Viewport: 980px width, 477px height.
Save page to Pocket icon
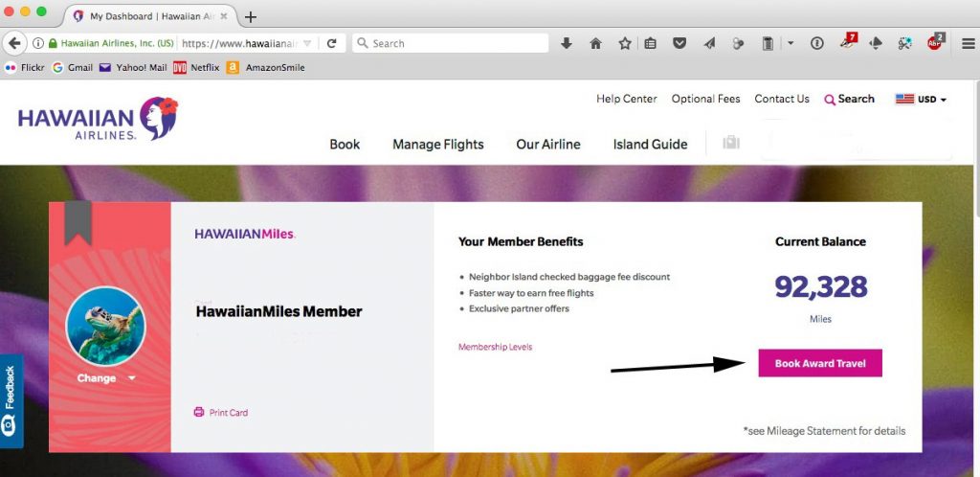(x=679, y=43)
